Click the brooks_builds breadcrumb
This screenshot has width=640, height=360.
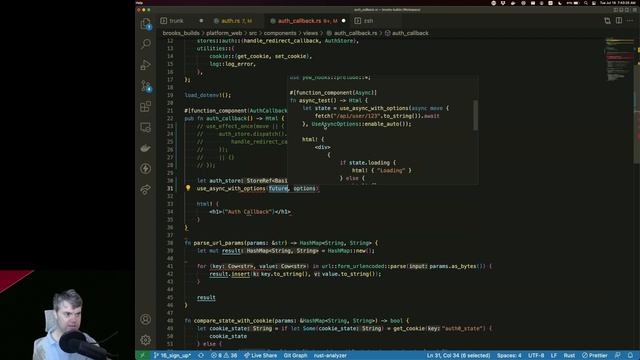181,33
